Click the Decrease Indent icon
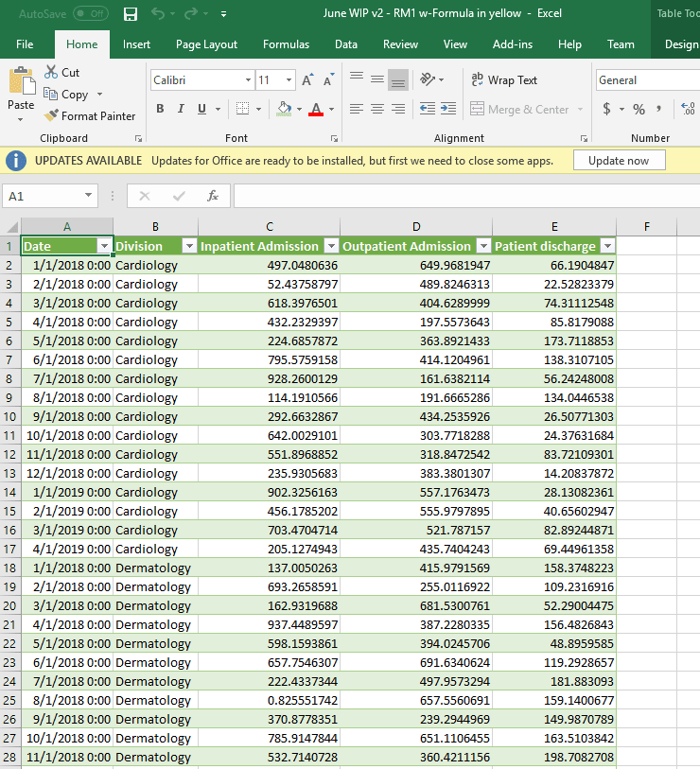 point(428,109)
